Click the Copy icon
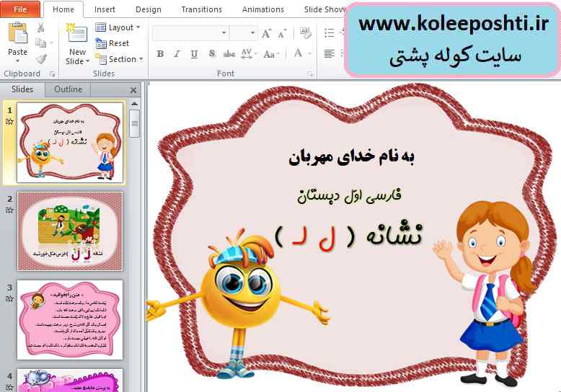561x392 pixels. [41, 43]
